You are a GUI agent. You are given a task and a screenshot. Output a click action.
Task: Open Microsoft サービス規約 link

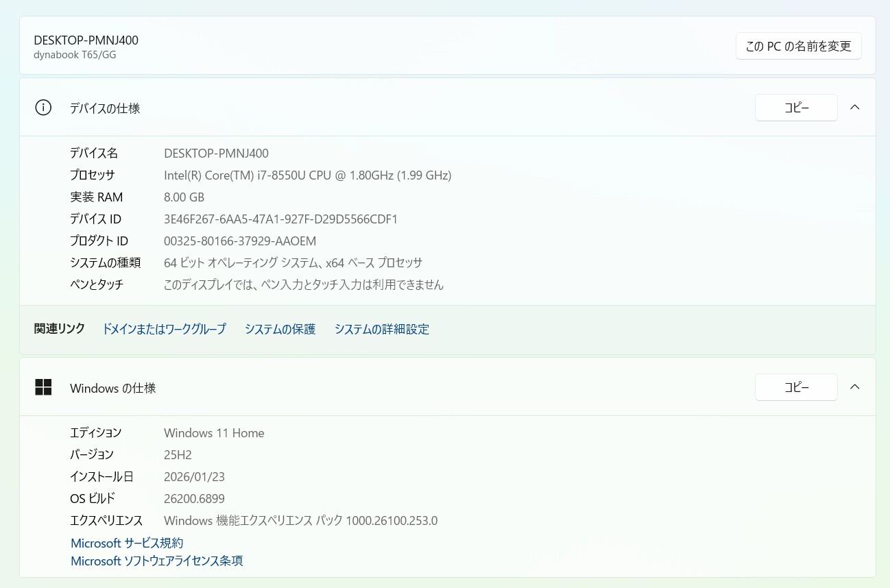(127, 543)
